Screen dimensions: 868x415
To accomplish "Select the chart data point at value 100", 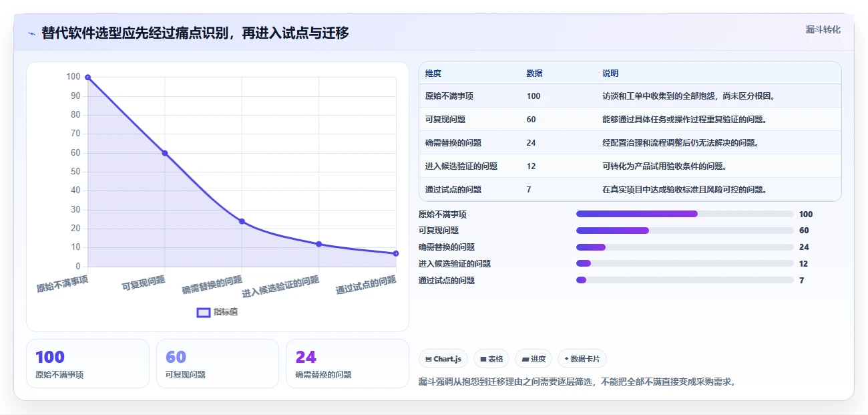I will [87, 78].
